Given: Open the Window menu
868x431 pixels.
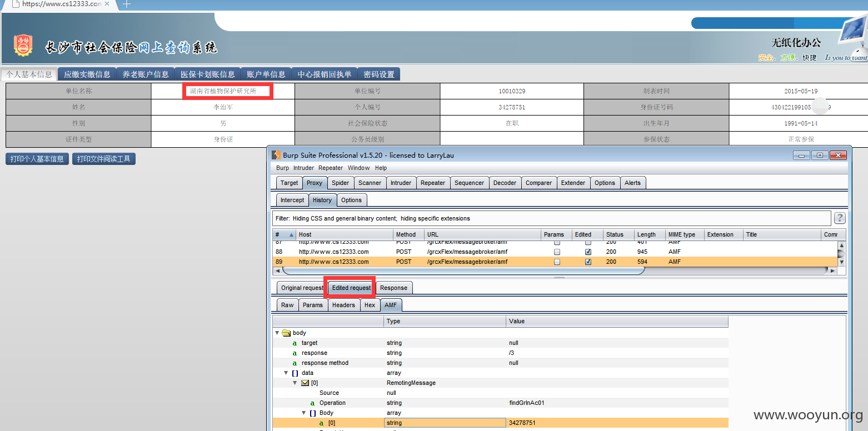Looking at the screenshot, I should [x=358, y=168].
